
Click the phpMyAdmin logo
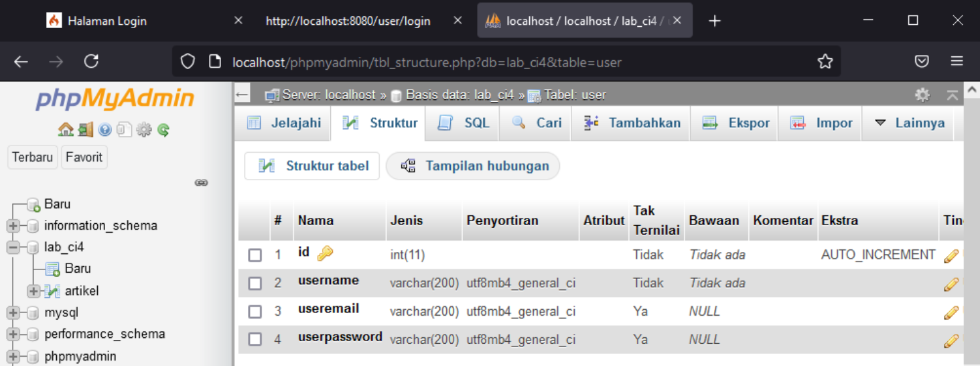115,99
